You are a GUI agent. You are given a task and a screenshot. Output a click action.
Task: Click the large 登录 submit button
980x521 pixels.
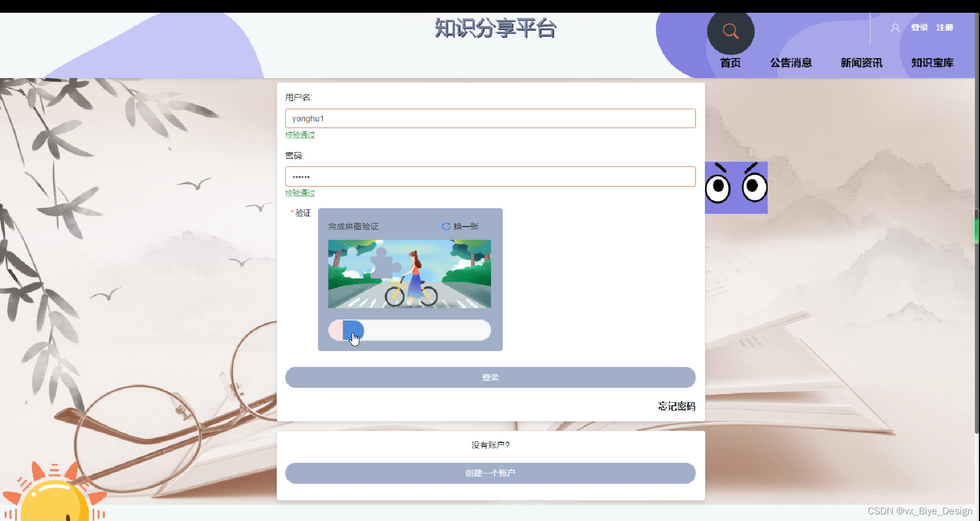point(490,378)
